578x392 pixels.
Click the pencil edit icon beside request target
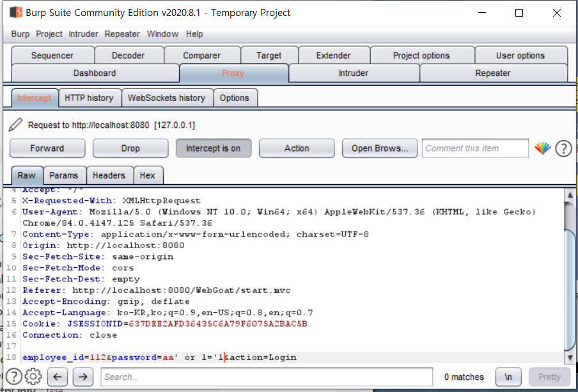click(15, 125)
